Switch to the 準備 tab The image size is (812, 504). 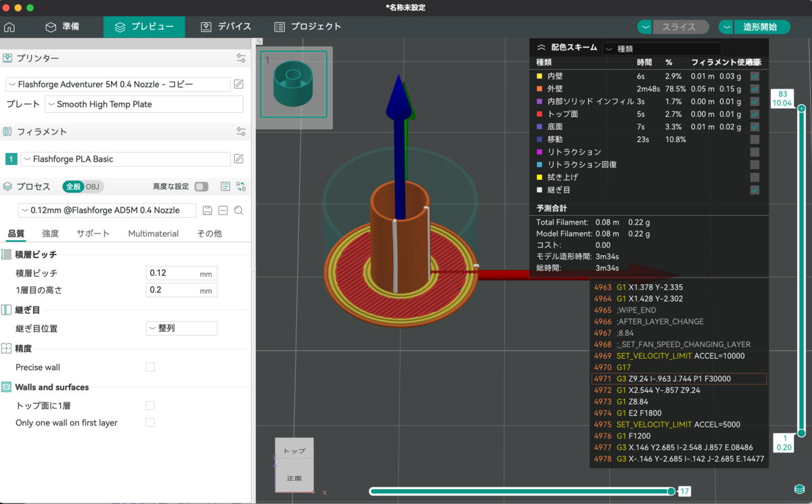click(62, 27)
